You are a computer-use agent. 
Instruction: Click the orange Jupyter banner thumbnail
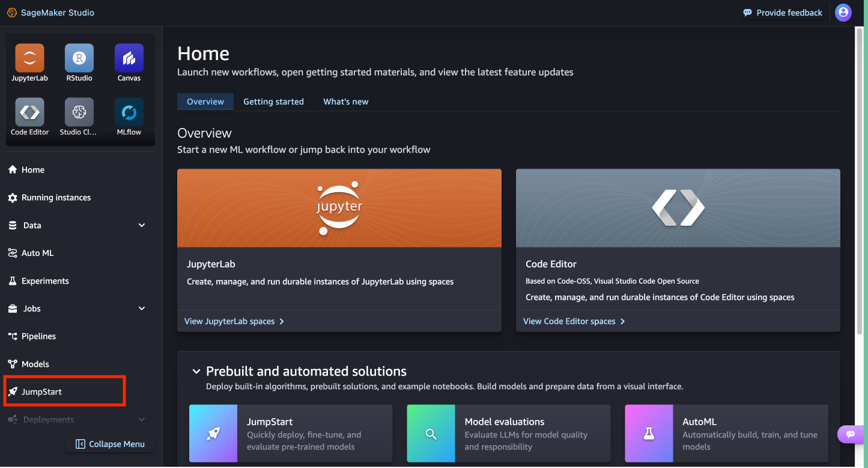(x=339, y=208)
